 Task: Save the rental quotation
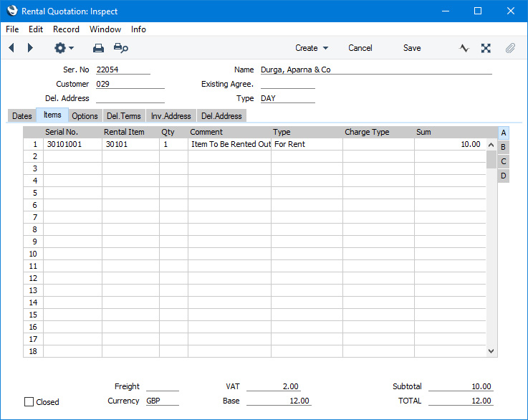coord(412,48)
